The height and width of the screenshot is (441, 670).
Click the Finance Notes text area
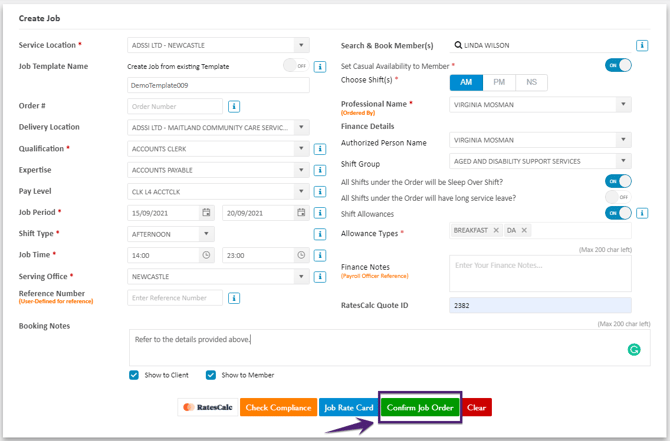coord(540,272)
